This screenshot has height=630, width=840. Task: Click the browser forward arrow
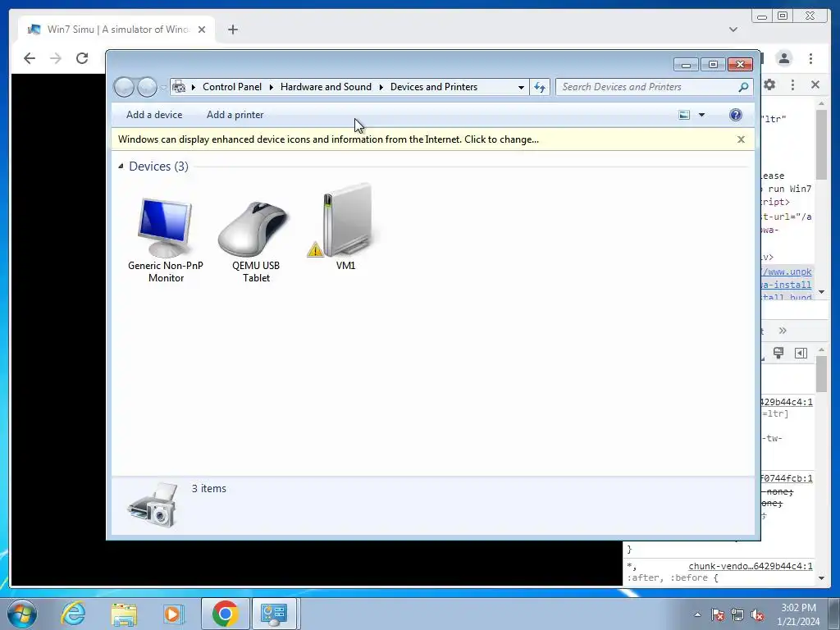[56, 58]
